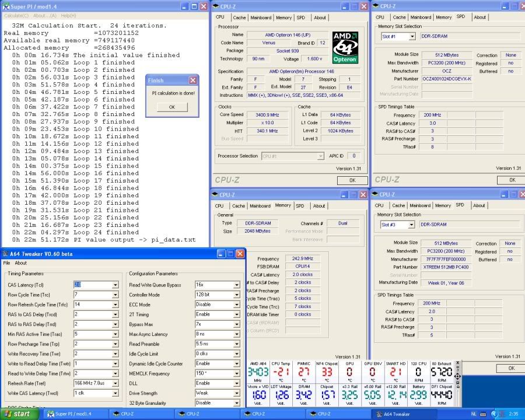Click the Part Number OCZ4001024DCGEVX-K field
525x420 pixels.
click(x=447, y=79)
